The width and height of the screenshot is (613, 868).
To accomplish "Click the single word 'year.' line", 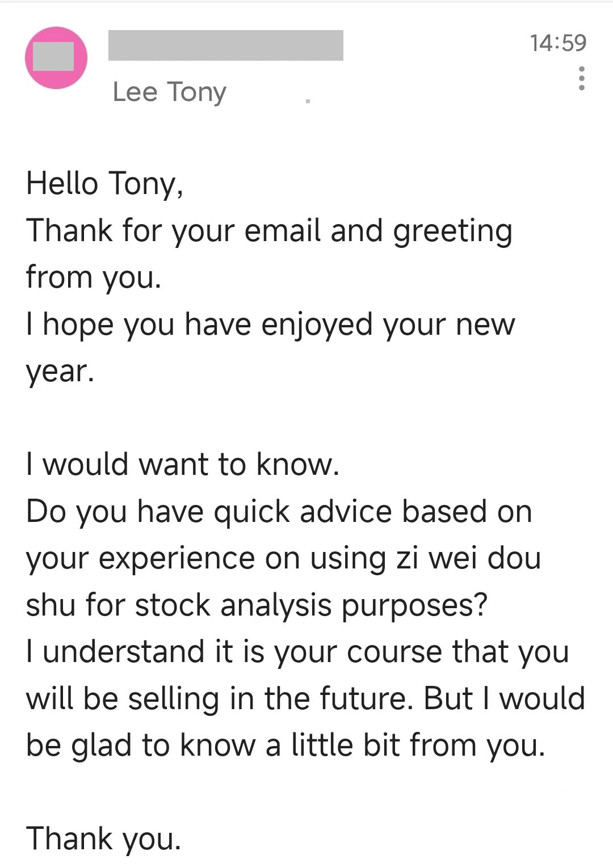I will click(60, 372).
